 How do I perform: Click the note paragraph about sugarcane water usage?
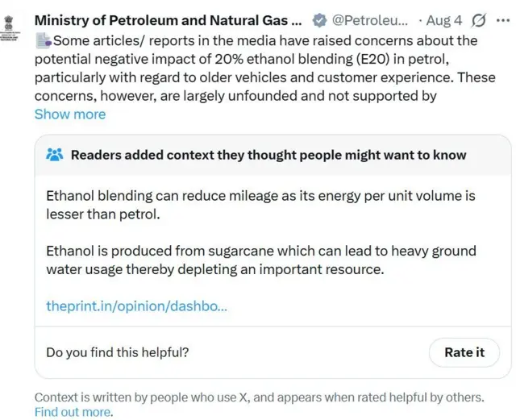coord(261,260)
